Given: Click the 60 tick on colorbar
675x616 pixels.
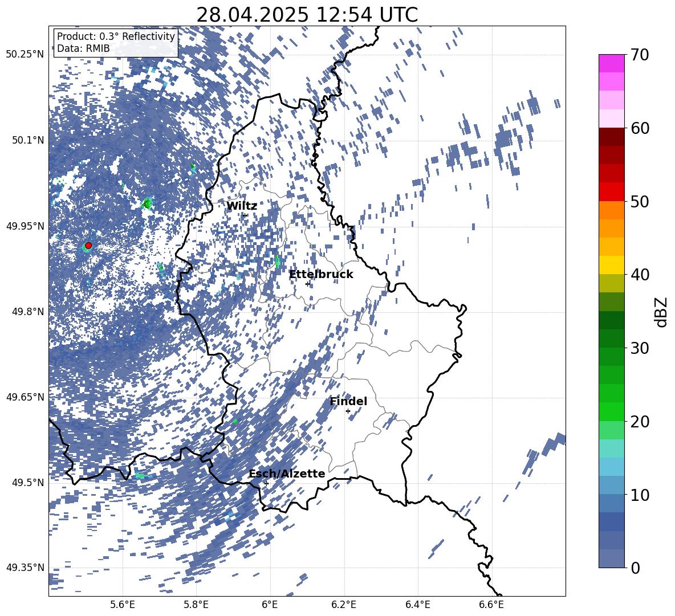Looking at the screenshot, I should point(640,128).
